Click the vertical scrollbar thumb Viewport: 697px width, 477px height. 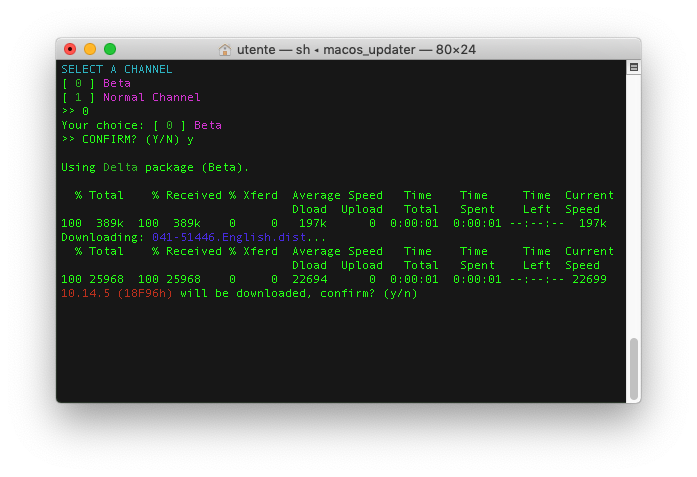click(634, 369)
